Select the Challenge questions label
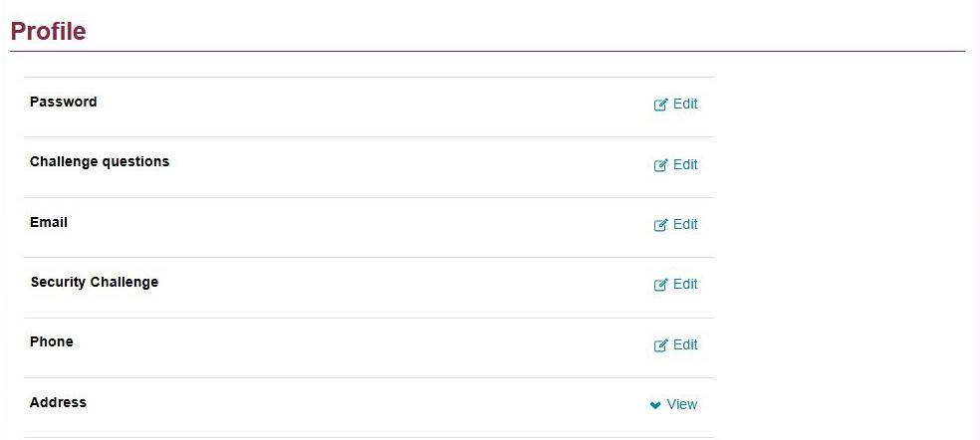Image resolution: width=980 pixels, height=440 pixels. (100, 161)
